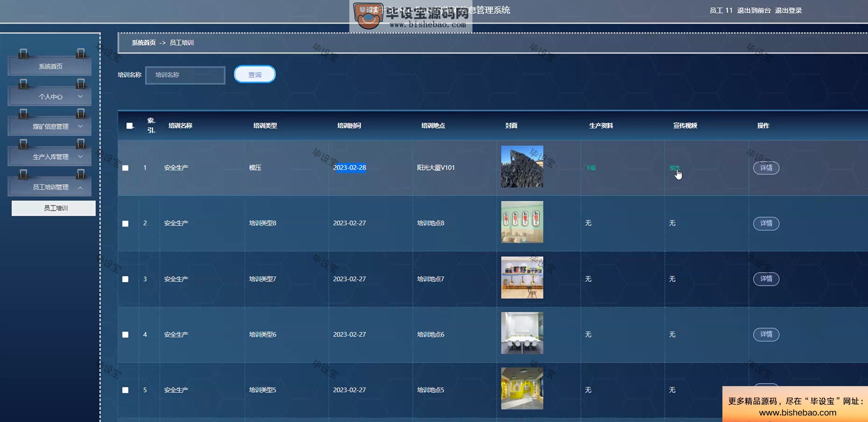Image resolution: width=868 pixels, height=422 pixels.
Task: Click 培训时间 column header
Action: (x=349, y=125)
